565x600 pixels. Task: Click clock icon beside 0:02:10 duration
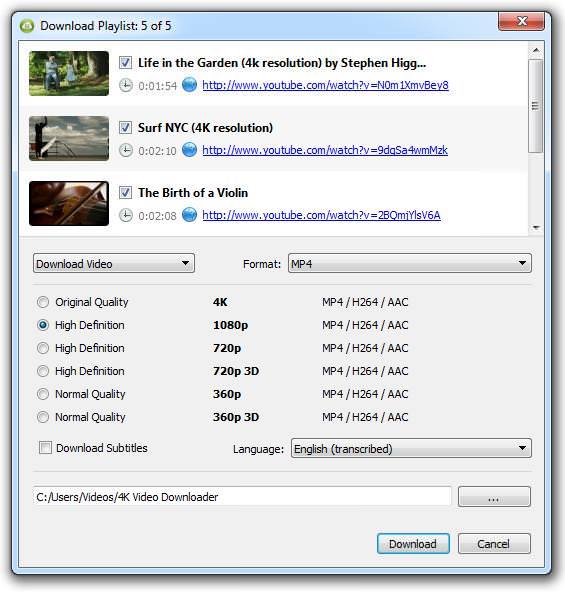[125, 150]
